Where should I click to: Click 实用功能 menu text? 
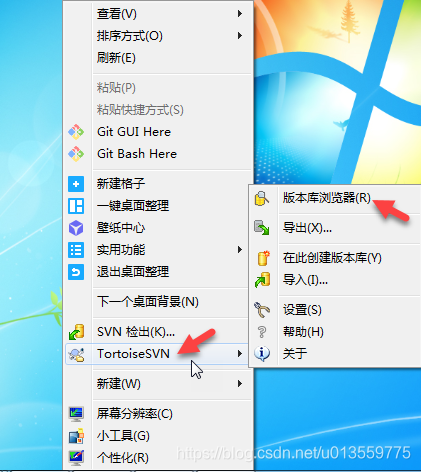coord(121,250)
